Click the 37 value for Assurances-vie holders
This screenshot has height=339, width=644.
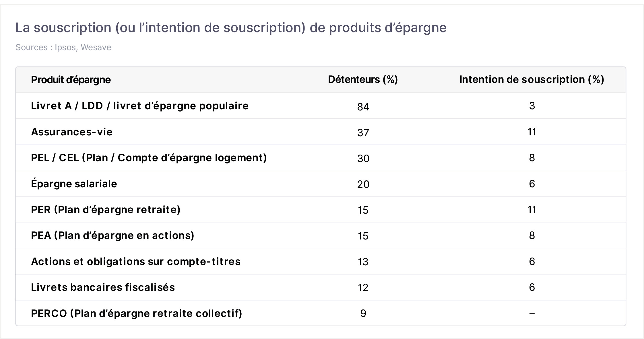click(x=363, y=133)
